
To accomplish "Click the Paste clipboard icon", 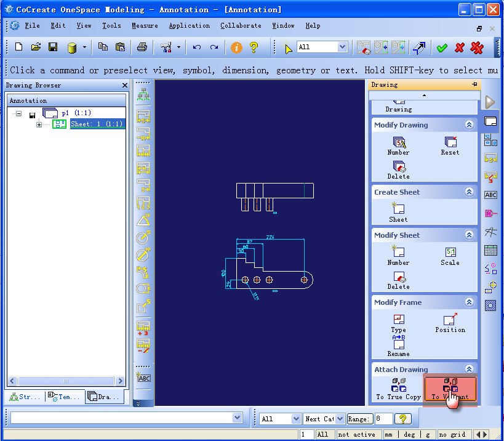I will [x=120, y=47].
